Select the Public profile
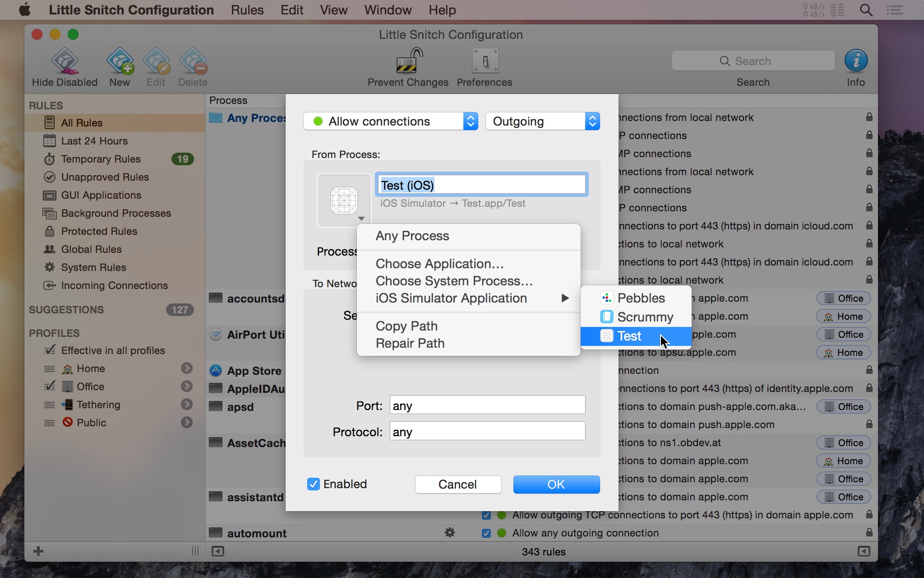The width and height of the screenshot is (924, 578). click(115, 423)
